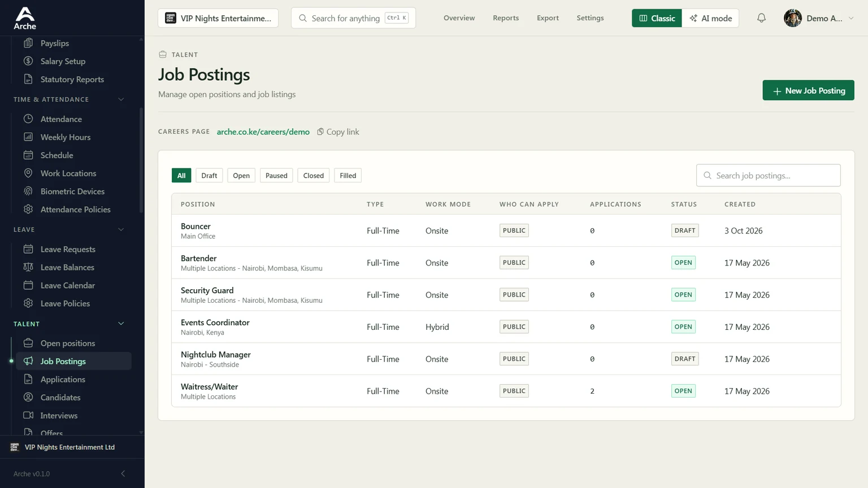This screenshot has height=488, width=868.
Task: Copy the careers page link
Action: (338, 132)
